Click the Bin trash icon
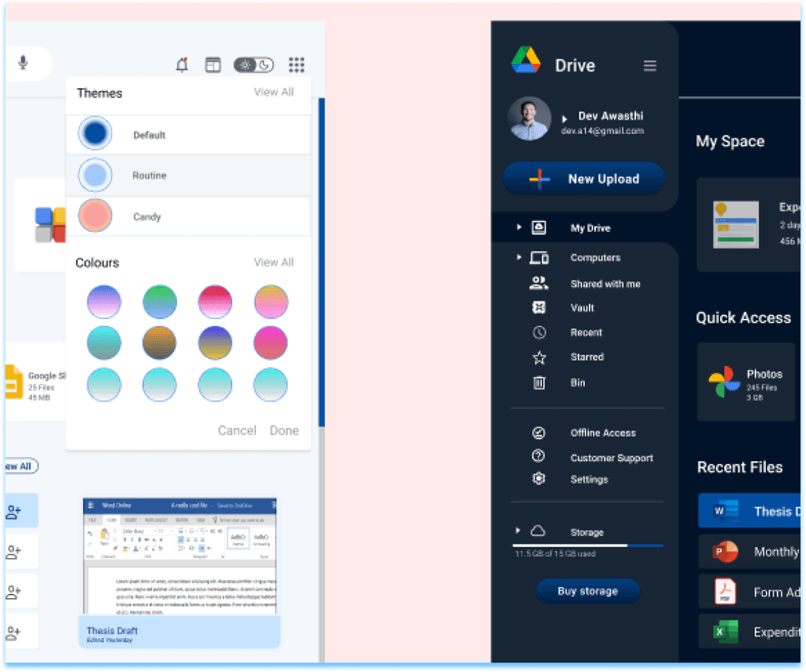Image resolution: width=806 pixels, height=672 pixels. [x=539, y=382]
